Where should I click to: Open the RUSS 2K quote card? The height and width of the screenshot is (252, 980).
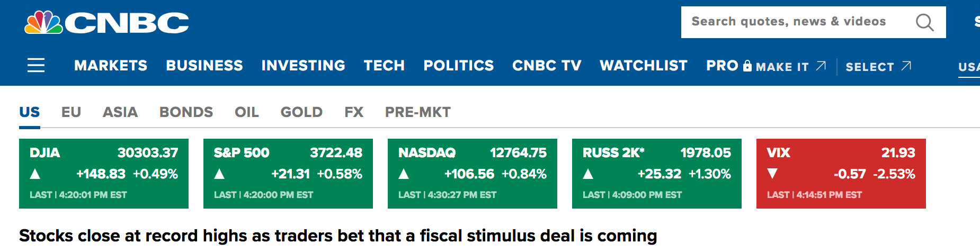point(657,174)
